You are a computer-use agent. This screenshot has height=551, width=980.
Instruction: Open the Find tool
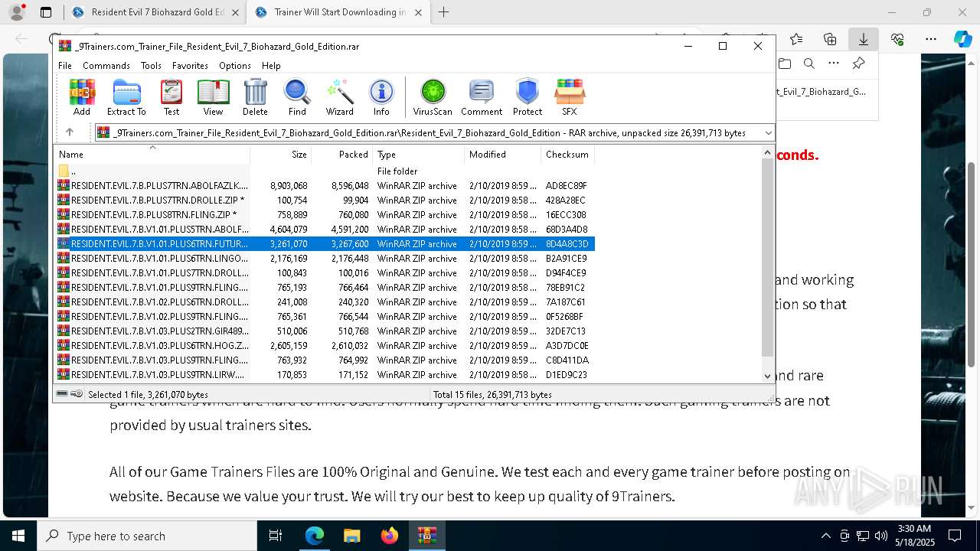(297, 97)
